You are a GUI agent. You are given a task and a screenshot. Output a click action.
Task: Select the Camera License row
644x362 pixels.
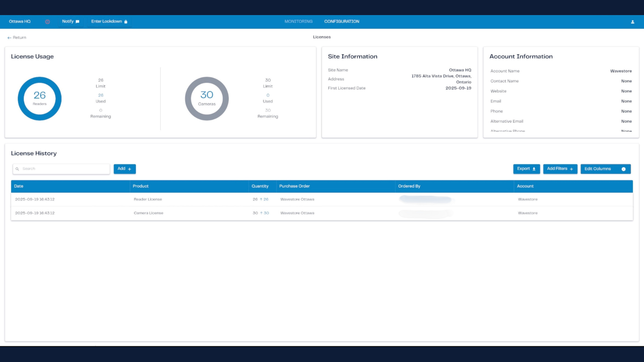point(149,213)
